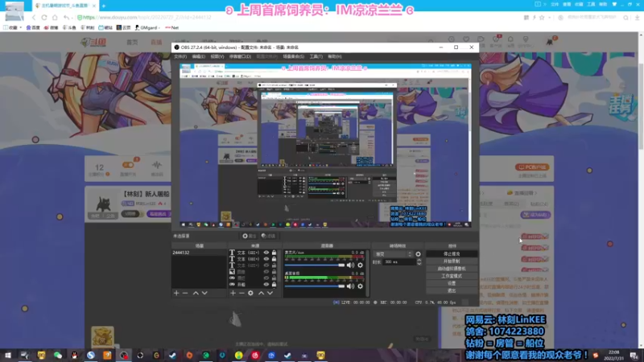Screen dimensions: 644x362
Task: Open Edit menu in OBS
Action: tap(198, 56)
